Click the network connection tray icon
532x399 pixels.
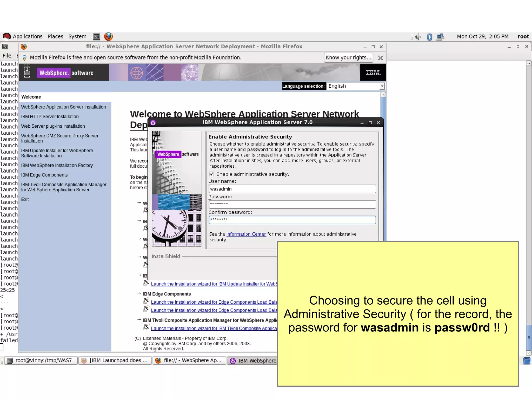[x=441, y=36]
